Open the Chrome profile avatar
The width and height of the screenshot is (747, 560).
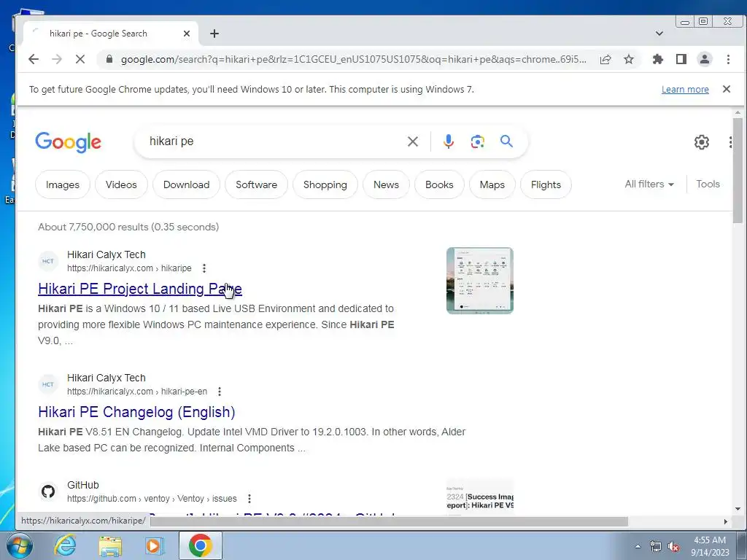pos(705,59)
